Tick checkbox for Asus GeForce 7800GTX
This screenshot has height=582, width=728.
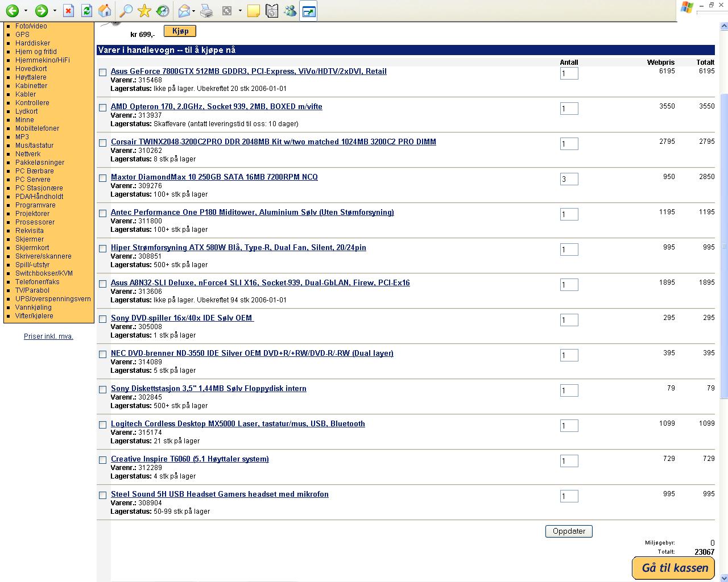[x=103, y=72]
